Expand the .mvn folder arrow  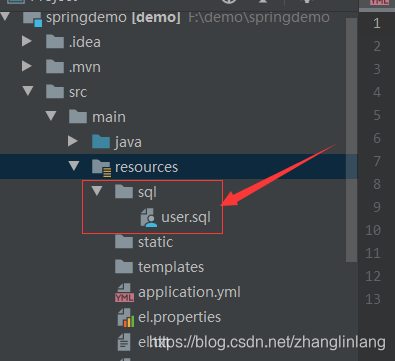point(27,66)
